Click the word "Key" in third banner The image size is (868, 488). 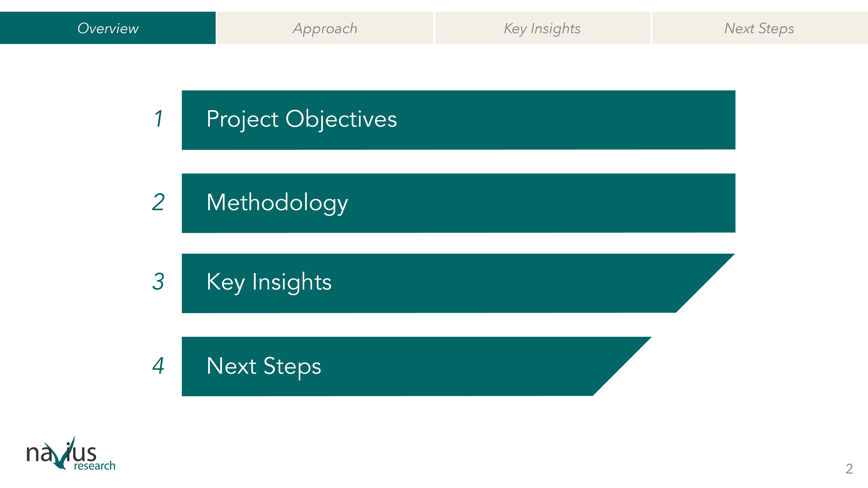pyautogui.click(x=225, y=282)
